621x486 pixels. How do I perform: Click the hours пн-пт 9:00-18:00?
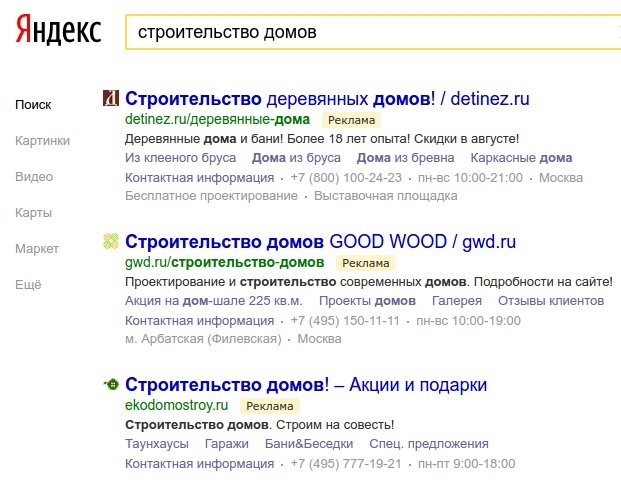tap(467, 464)
